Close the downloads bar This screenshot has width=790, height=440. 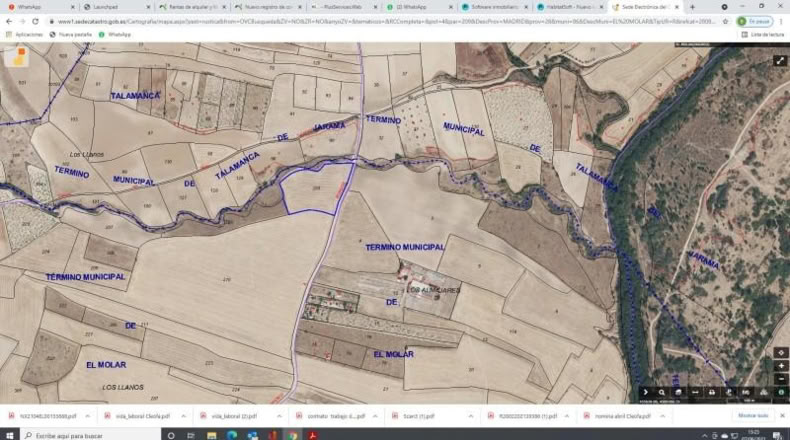pyautogui.click(x=782, y=416)
